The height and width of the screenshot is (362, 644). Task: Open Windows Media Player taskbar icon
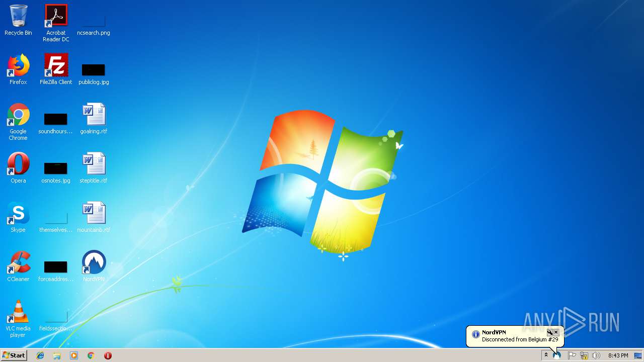click(74, 355)
